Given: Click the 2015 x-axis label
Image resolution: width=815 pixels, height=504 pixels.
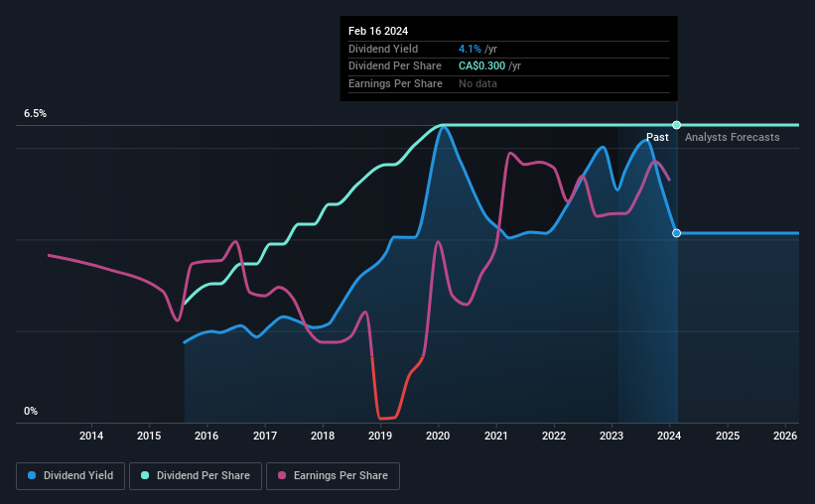Looking at the screenshot, I should click(x=149, y=436).
